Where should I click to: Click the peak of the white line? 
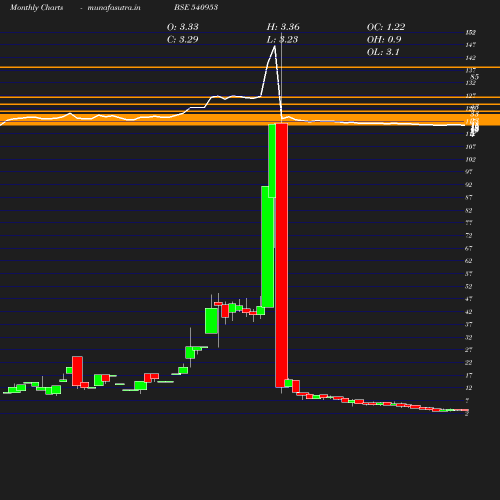point(275,46)
